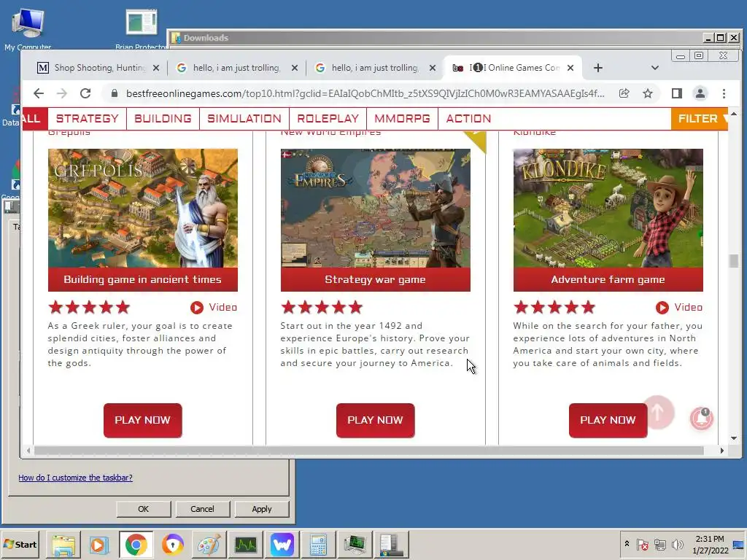This screenshot has height=560, width=747.
Task: Click the vertical scrollbar thumb
Action: (734, 261)
